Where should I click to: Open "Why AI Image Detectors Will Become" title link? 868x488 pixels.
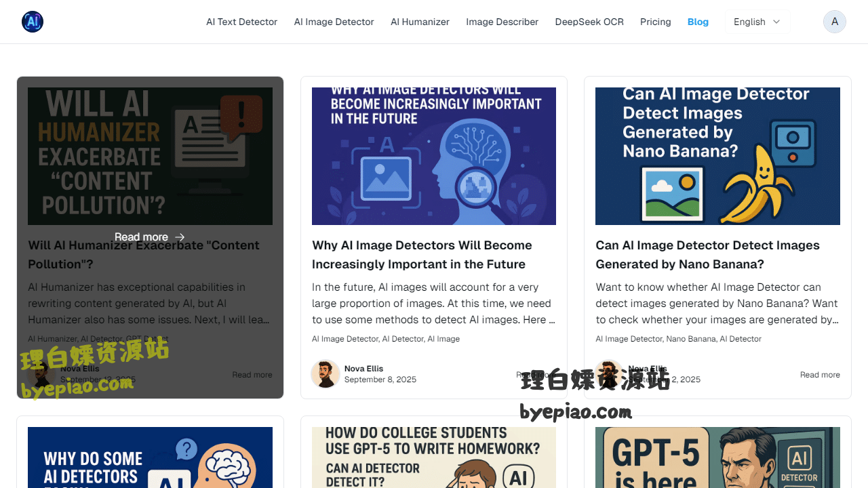tap(422, 255)
